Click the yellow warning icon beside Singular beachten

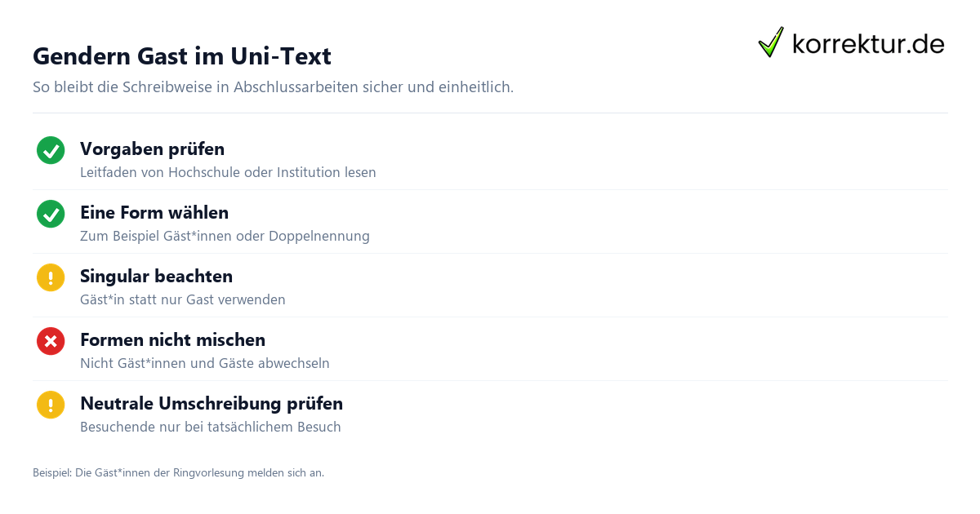(x=51, y=277)
